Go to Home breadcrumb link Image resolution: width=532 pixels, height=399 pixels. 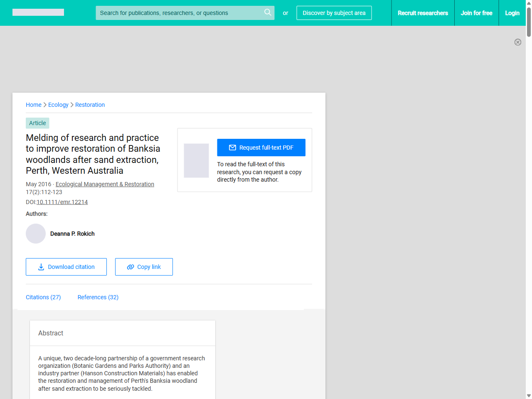coord(34,105)
